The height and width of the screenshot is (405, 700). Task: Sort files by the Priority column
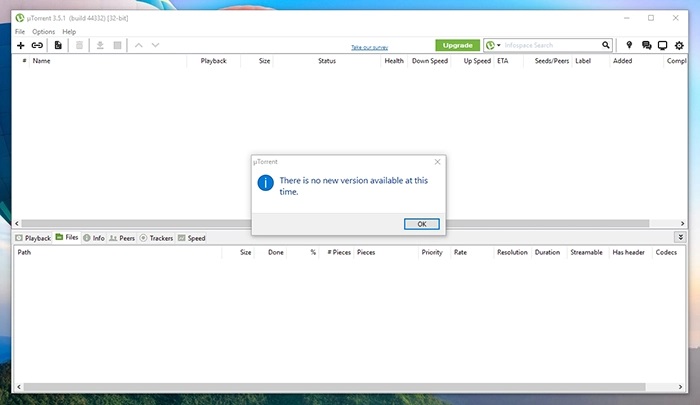432,252
